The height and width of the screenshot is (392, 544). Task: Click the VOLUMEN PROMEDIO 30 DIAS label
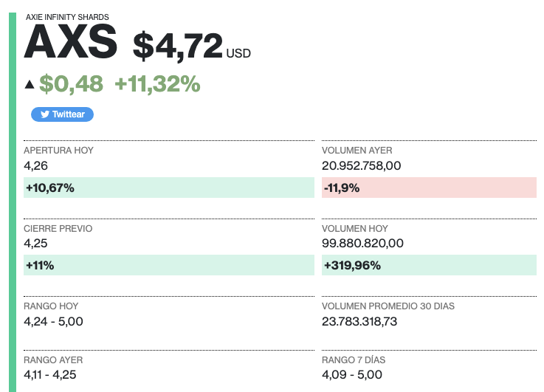(x=388, y=306)
